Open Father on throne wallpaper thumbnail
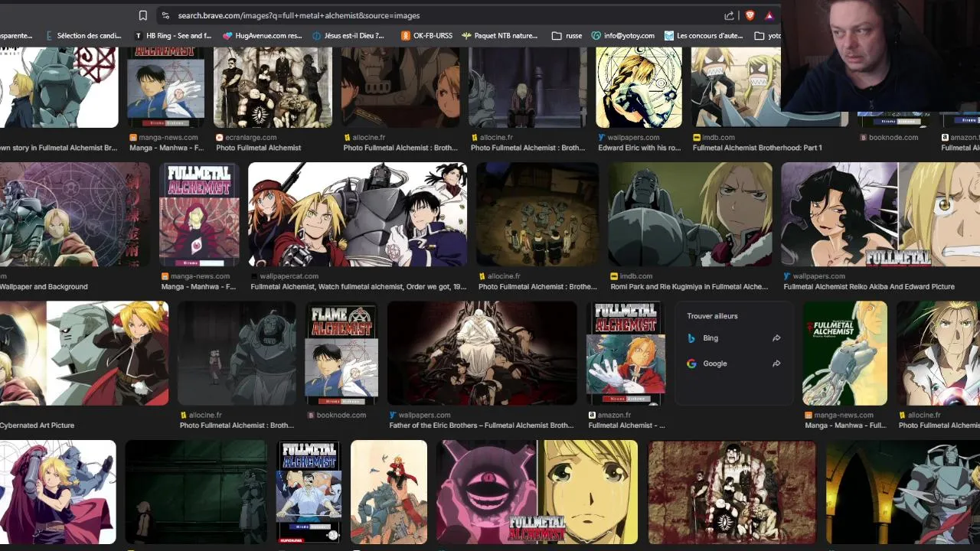The width and height of the screenshot is (980, 551). [x=482, y=353]
